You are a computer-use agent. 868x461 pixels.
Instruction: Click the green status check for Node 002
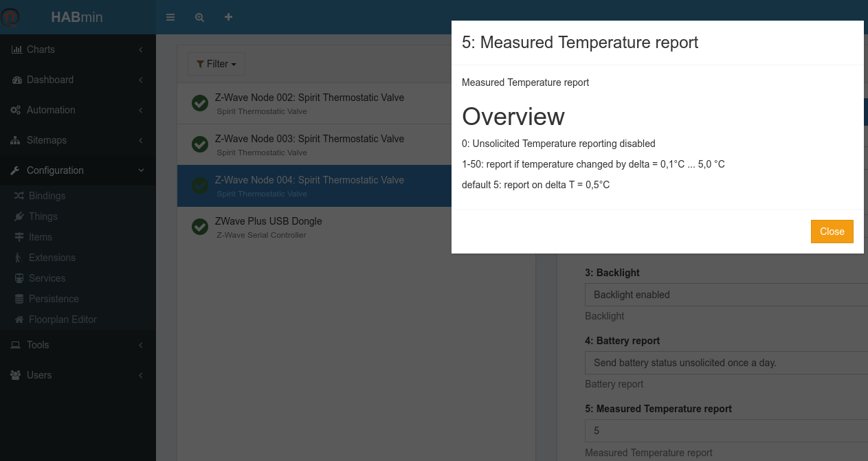coord(200,103)
